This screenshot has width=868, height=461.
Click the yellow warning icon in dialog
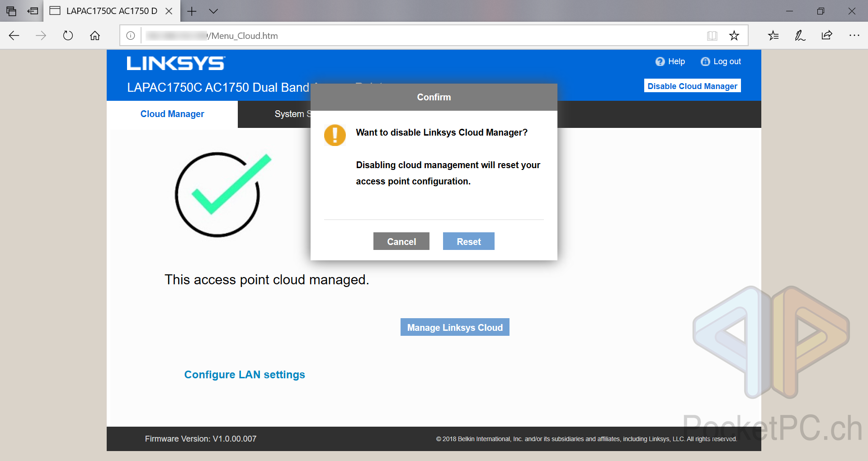335,135
